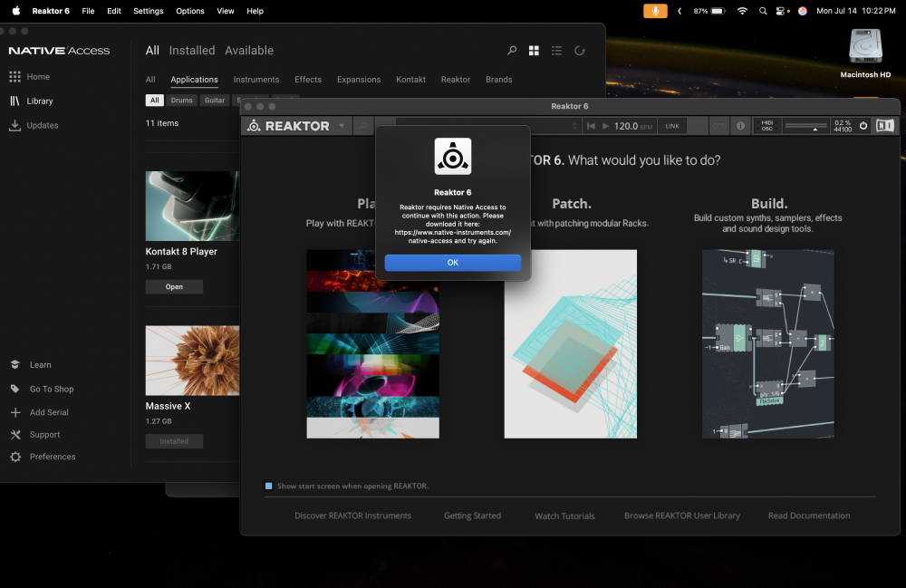
Task: Toggle the Reaktor audio engine power button
Action: (x=863, y=126)
